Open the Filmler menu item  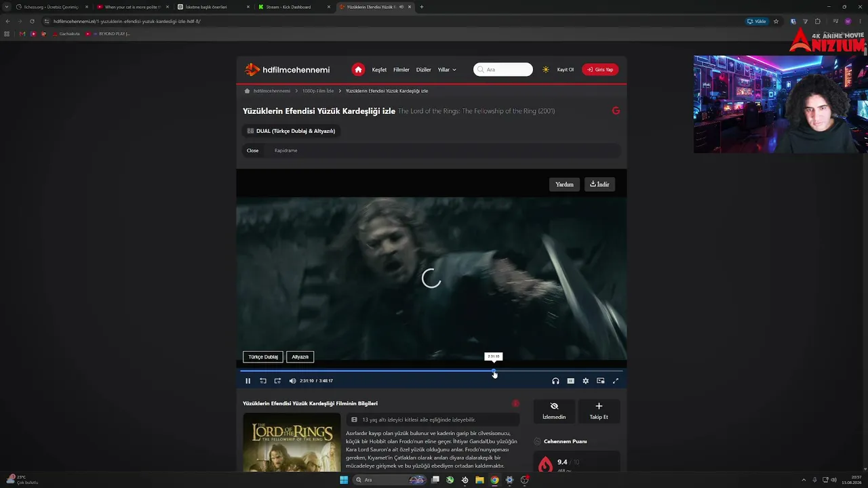pos(401,69)
